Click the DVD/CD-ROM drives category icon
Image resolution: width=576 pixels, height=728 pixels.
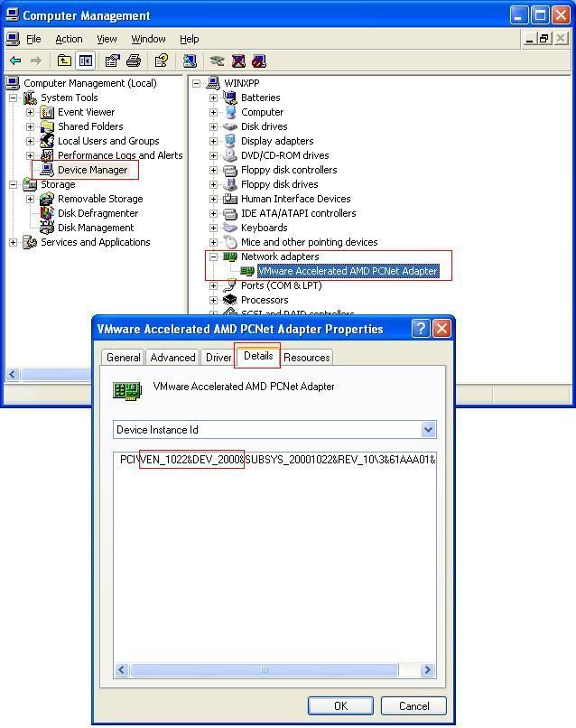(229, 155)
